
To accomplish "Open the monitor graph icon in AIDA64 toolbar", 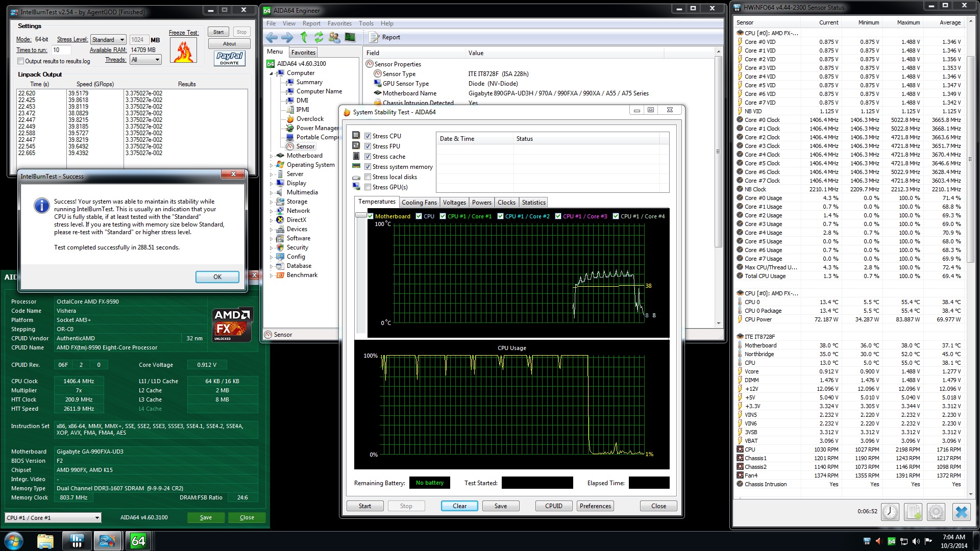I will [x=350, y=37].
